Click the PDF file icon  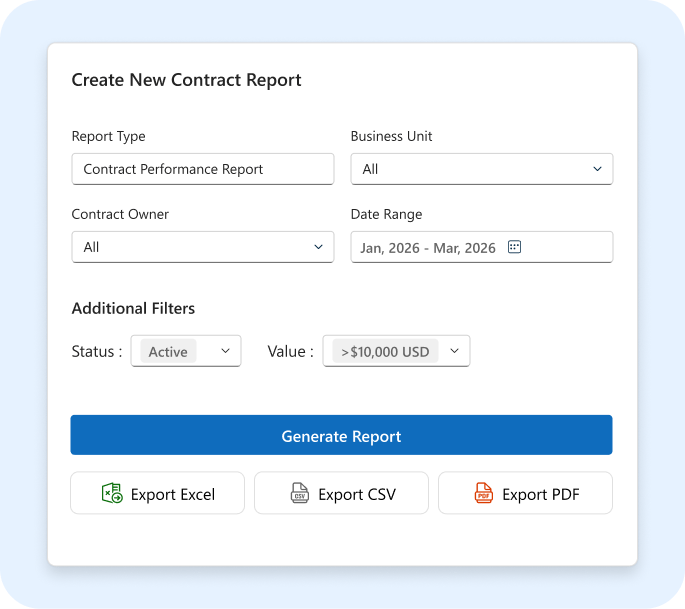pyautogui.click(x=484, y=493)
